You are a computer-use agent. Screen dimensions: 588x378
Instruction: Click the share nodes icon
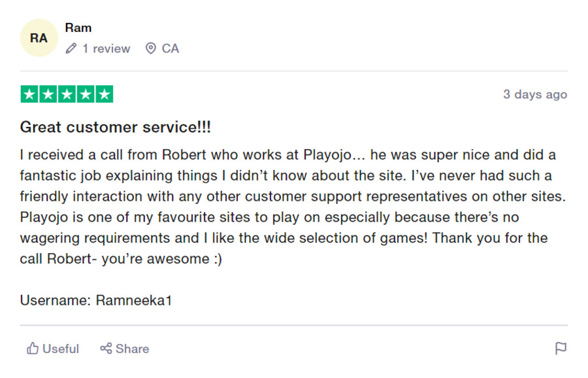[106, 349]
